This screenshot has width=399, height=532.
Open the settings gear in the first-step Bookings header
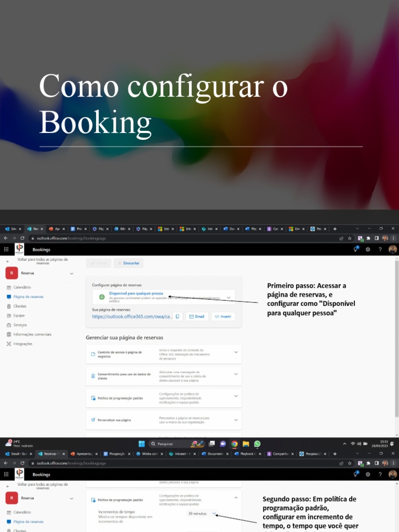coord(368,249)
